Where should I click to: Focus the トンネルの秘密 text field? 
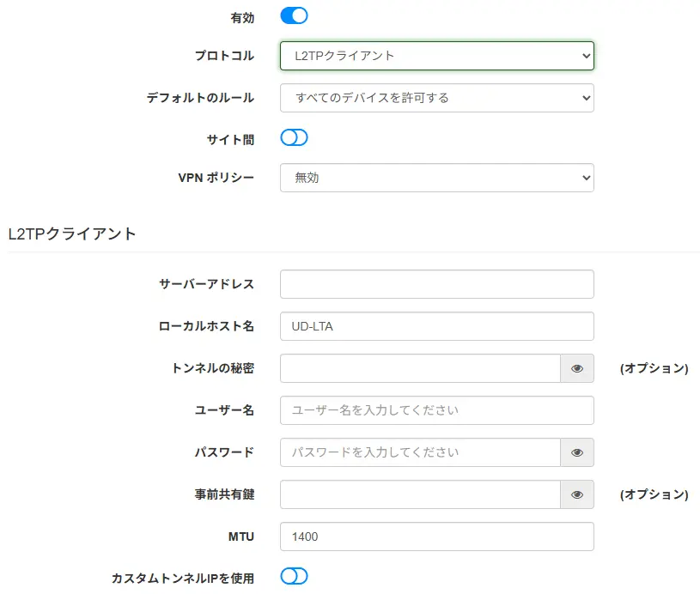(420, 368)
